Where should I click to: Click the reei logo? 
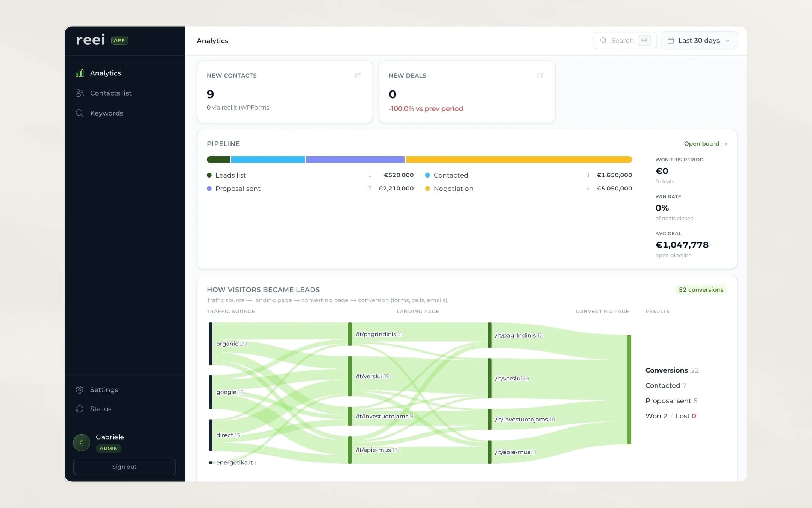click(90, 40)
